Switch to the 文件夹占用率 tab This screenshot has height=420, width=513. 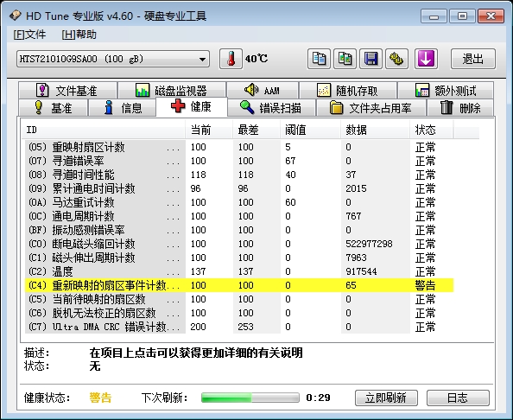click(371, 108)
